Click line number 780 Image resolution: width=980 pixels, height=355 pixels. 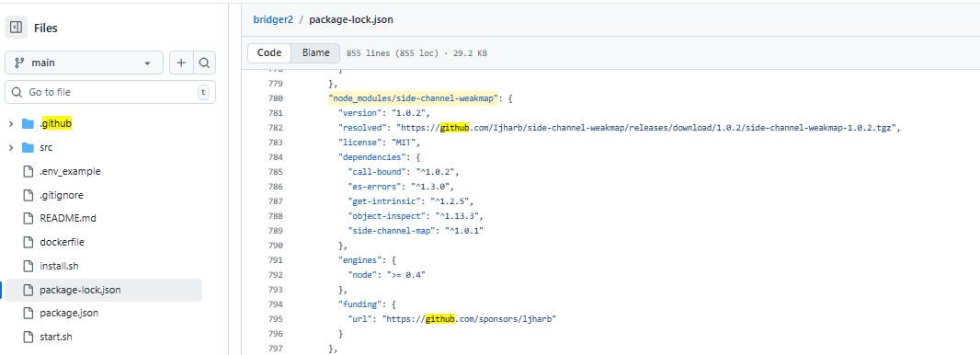tap(275, 98)
